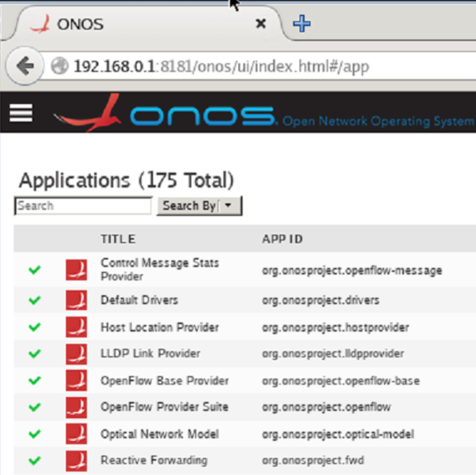476x475 pixels.
Task: Select 'Reactive Forwarding' title
Action: point(154,460)
